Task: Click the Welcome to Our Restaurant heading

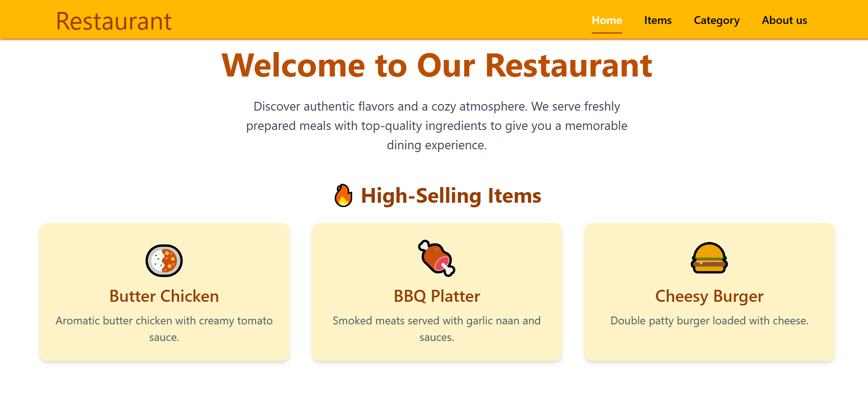Action: point(437,65)
